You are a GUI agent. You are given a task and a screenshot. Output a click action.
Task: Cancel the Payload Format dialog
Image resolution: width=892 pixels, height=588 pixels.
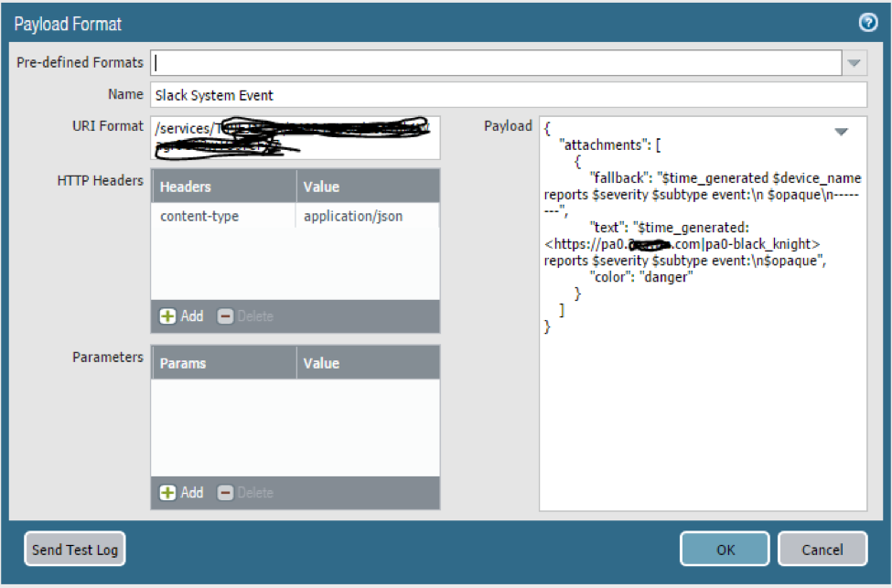tap(822, 550)
